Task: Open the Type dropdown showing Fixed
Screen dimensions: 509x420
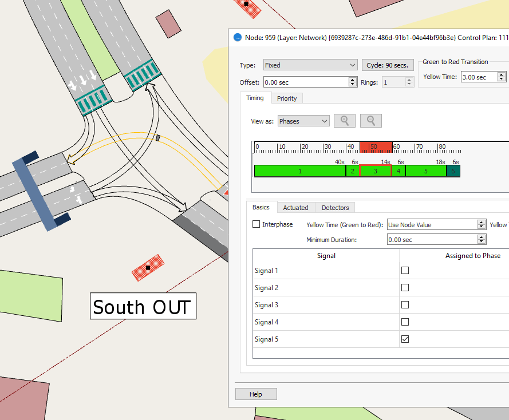Action: [310, 65]
